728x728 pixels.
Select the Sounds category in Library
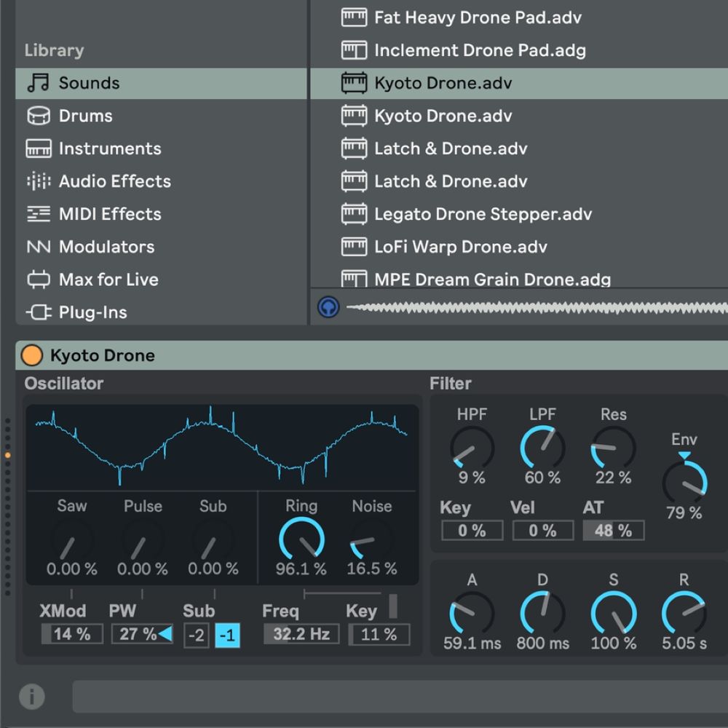click(x=161, y=83)
